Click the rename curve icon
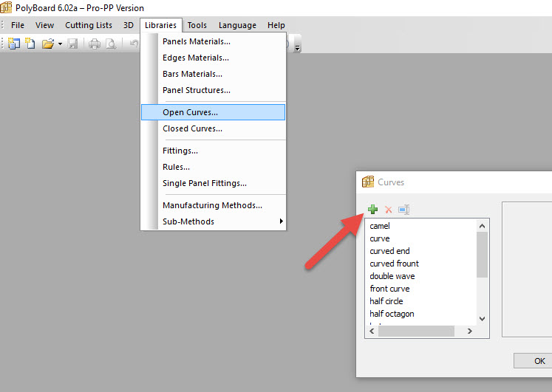The image size is (552, 392). (x=403, y=210)
